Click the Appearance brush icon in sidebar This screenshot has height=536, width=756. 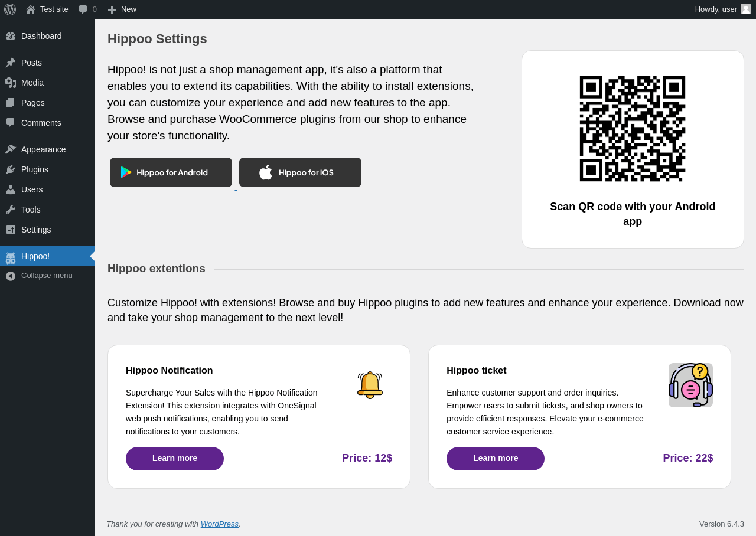tap(11, 149)
